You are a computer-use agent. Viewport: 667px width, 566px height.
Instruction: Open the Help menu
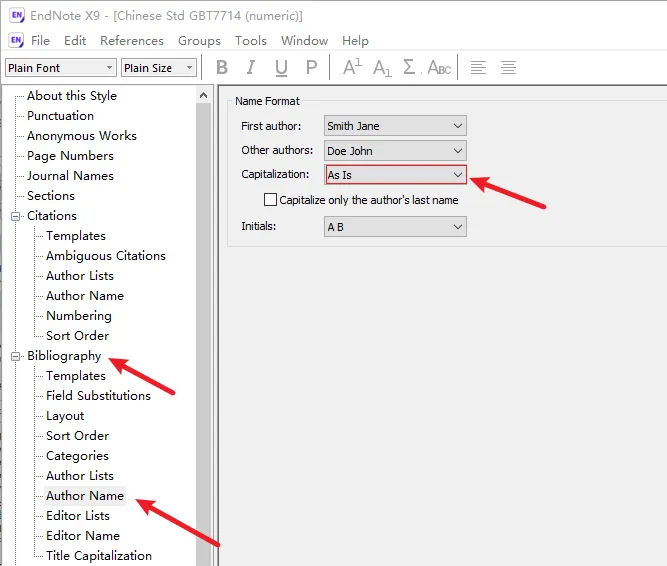[x=355, y=41]
